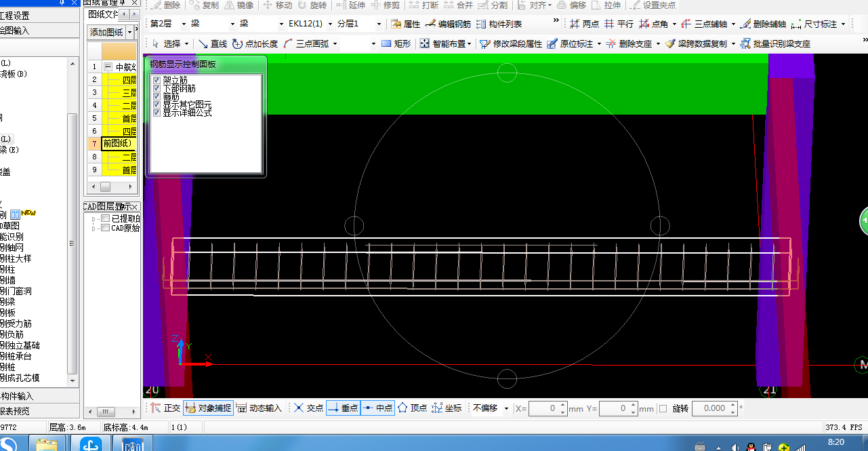868x451 pixels.
Task: Open the 报表预览 section
Action: (39, 411)
